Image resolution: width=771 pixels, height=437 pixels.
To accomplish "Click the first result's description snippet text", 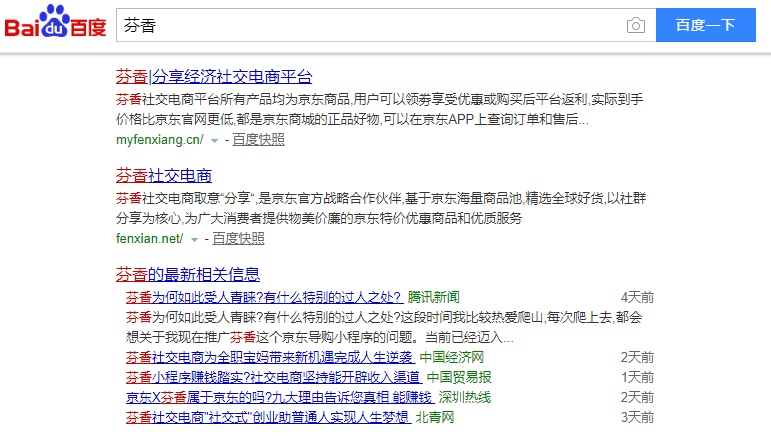I will click(x=380, y=110).
